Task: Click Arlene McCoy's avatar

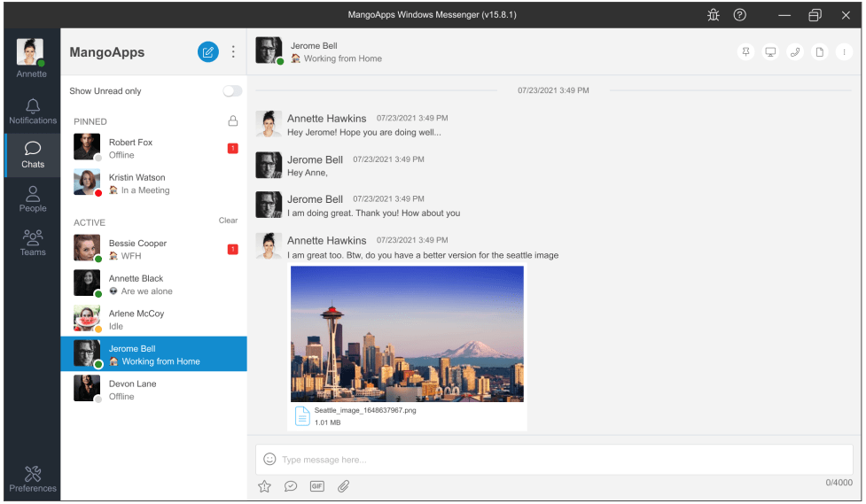Action: [87, 318]
